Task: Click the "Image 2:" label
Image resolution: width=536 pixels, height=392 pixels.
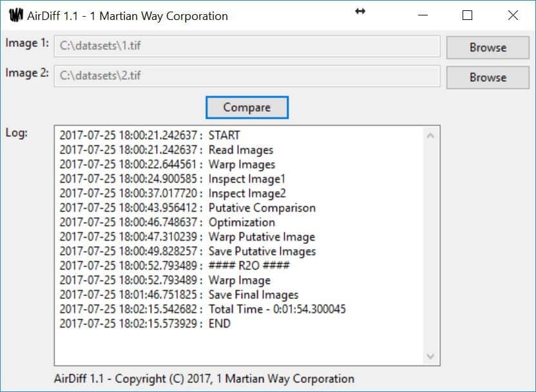Action: [27, 73]
